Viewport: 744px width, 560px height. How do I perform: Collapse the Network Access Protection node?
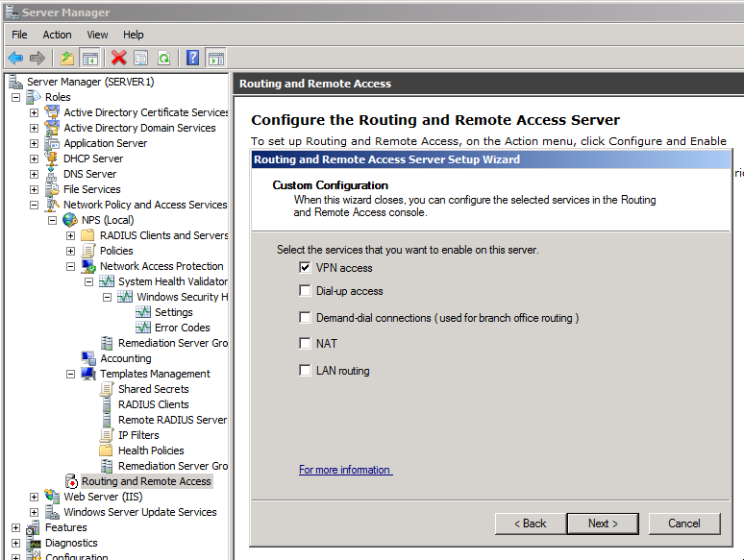[71, 266]
